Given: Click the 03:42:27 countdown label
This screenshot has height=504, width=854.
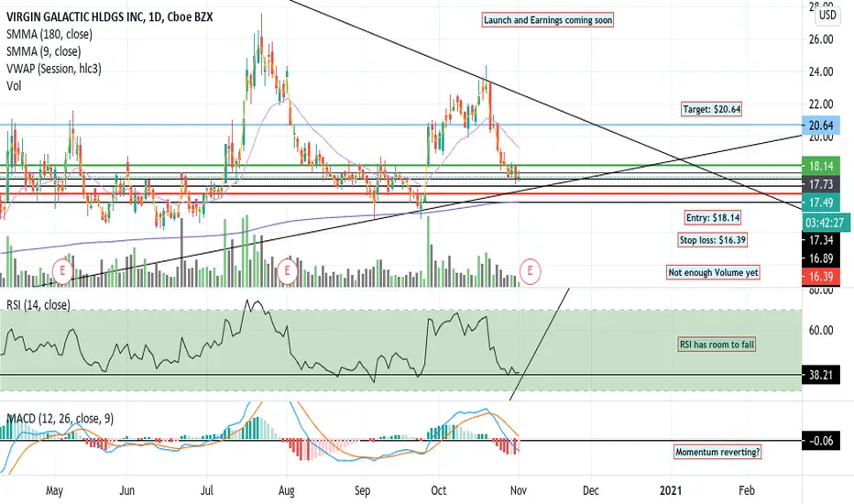Looking at the screenshot, I should (x=827, y=223).
